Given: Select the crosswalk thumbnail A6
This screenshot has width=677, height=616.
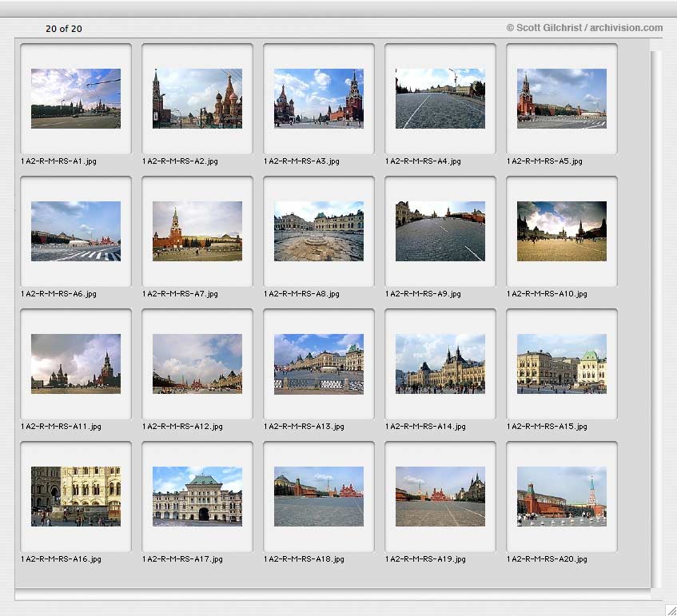Looking at the screenshot, I should 76,231.
